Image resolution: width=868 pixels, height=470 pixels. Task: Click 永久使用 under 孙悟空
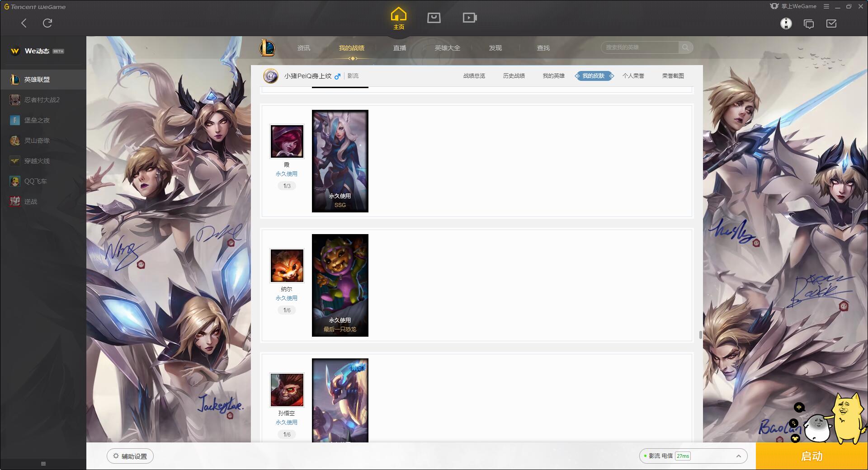pyautogui.click(x=287, y=423)
